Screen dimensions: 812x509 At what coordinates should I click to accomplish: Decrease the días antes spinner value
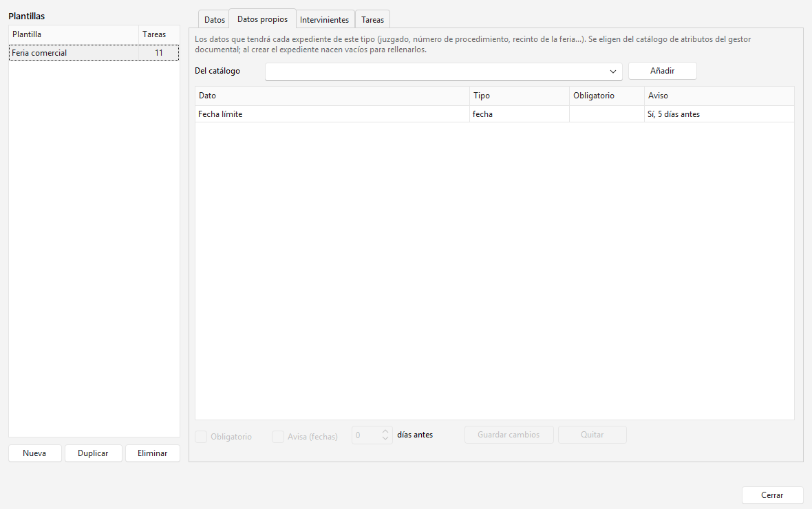coord(385,439)
